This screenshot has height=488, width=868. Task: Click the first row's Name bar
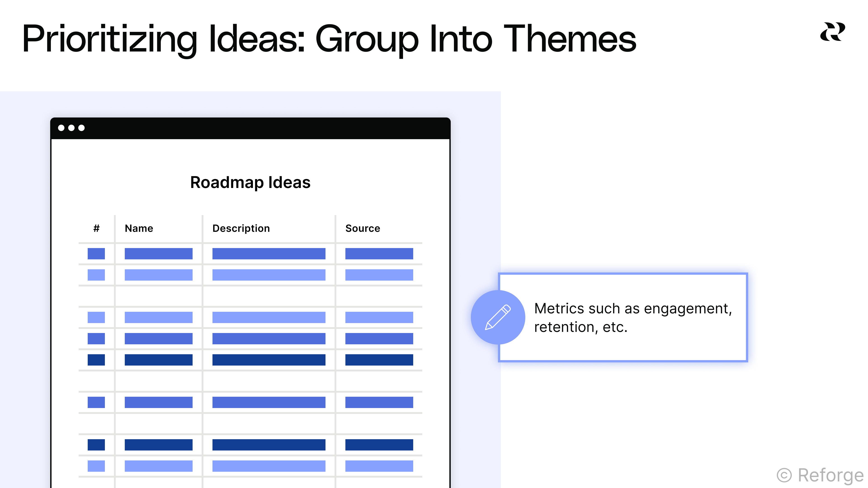[x=158, y=253]
